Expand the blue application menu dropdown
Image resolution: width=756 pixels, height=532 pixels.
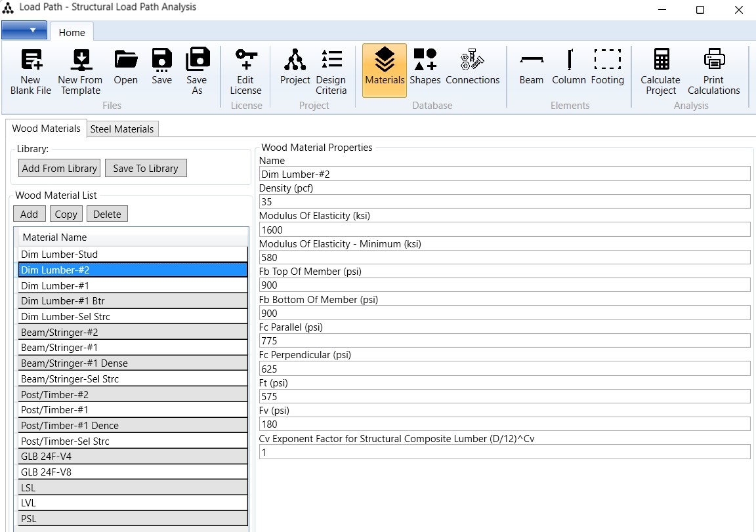coord(24,30)
